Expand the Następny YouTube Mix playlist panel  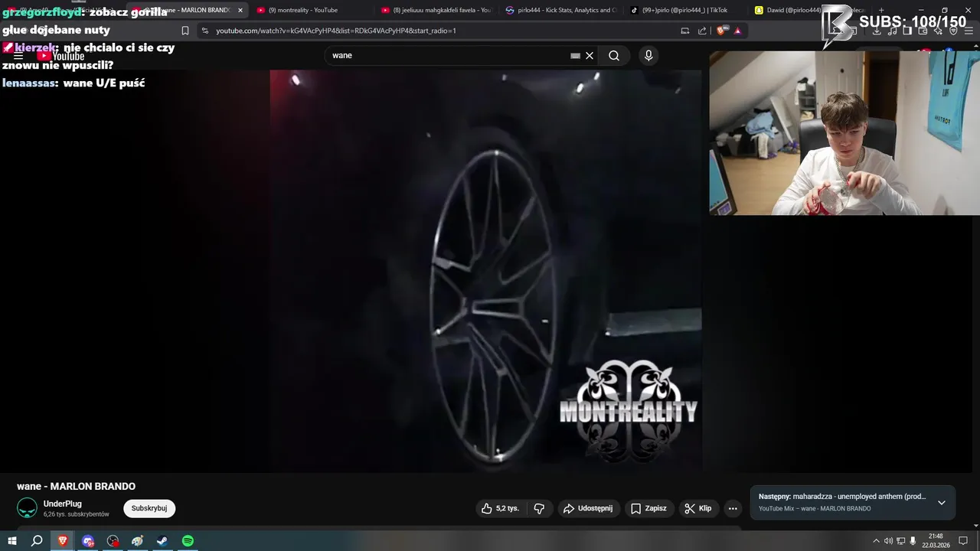[942, 503]
